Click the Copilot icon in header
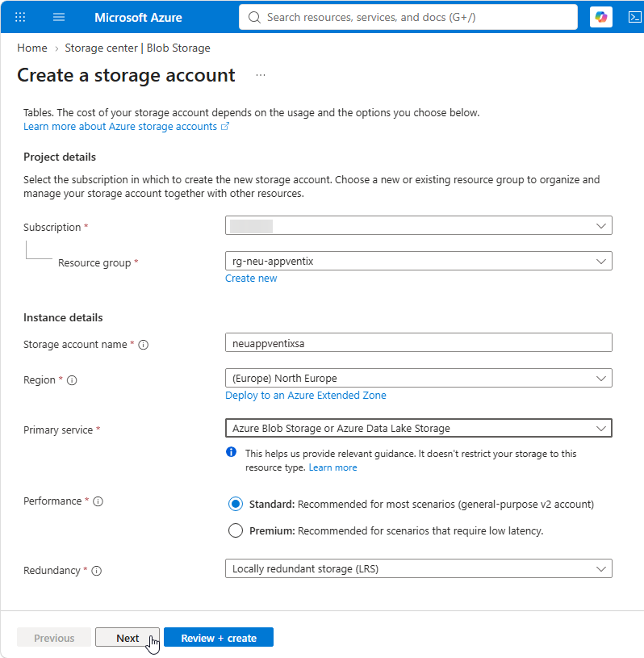Image resolution: width=644 pixels, height=658 pixels. [600, 17]
